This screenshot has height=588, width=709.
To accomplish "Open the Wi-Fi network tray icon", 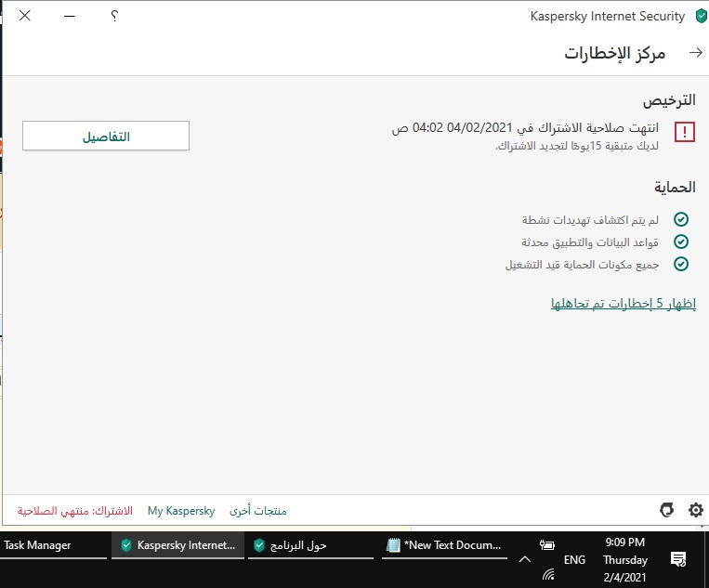I will 548,574.
